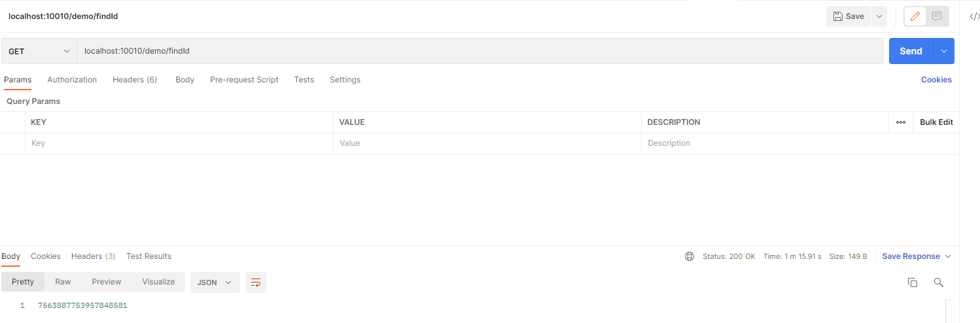Select the Raw response view

point(63,282)
